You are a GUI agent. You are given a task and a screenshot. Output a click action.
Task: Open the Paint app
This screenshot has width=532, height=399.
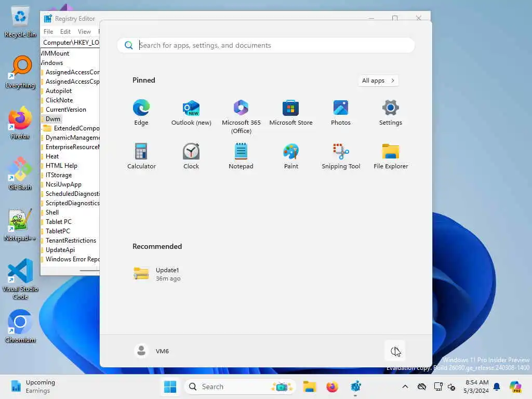pos(291,156)
